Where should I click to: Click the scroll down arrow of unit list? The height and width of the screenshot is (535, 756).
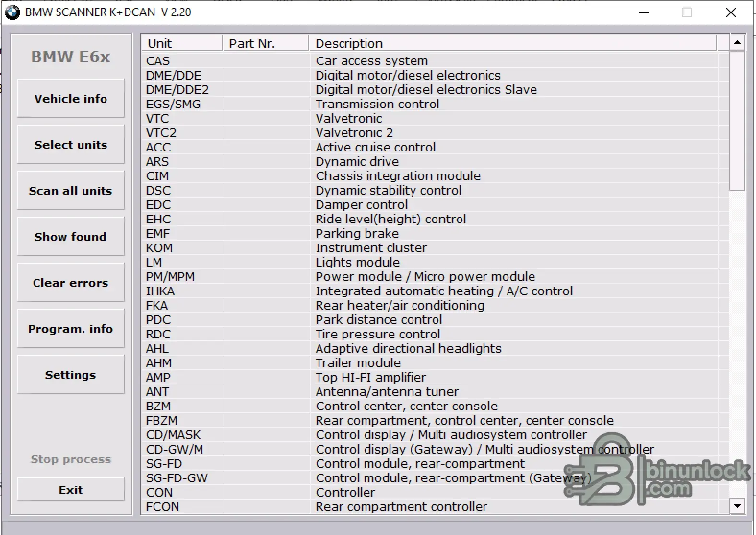[737, 506]
